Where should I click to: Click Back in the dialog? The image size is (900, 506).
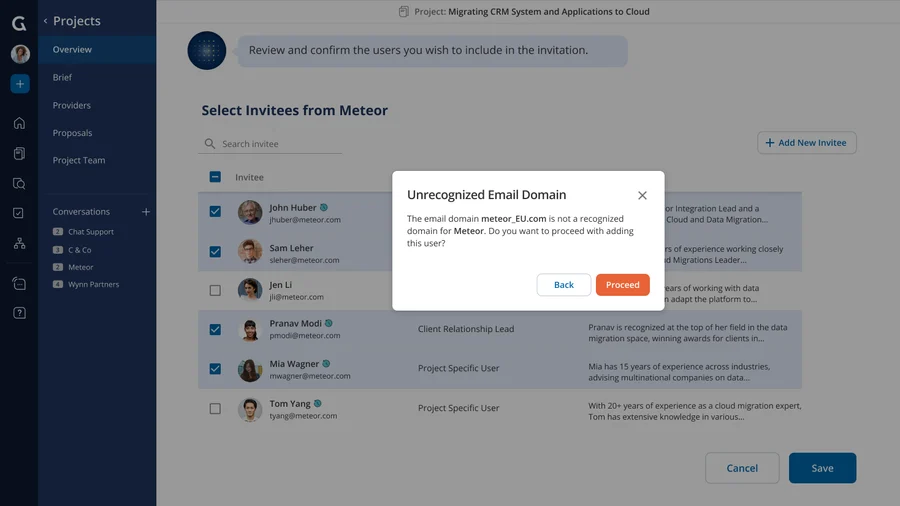(x=564, y=285)
